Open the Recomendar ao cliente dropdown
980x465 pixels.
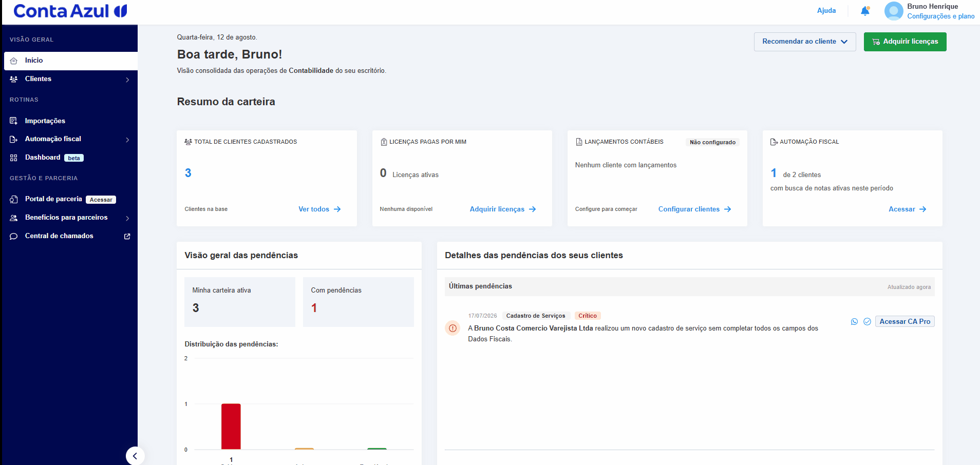tap(805, 42)
